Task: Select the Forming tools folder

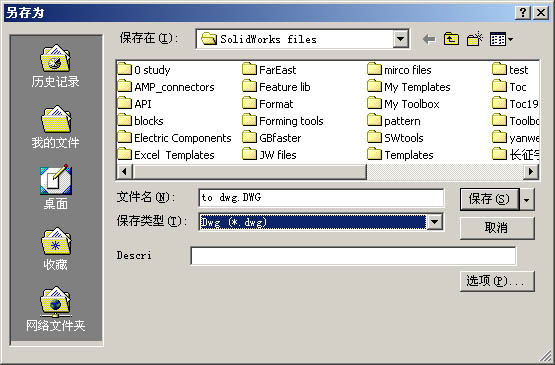Action: pyautogui.click(x=283, y=121)
